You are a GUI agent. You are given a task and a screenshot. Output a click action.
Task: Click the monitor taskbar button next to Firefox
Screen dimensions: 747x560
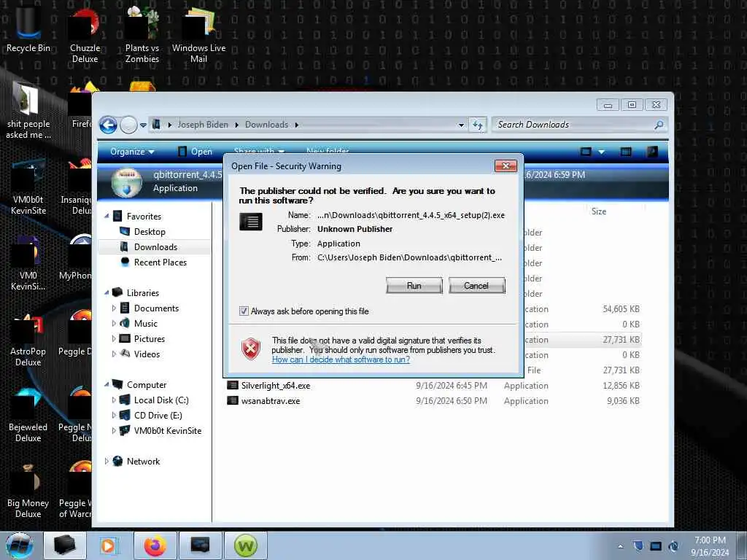pos(200,545)
